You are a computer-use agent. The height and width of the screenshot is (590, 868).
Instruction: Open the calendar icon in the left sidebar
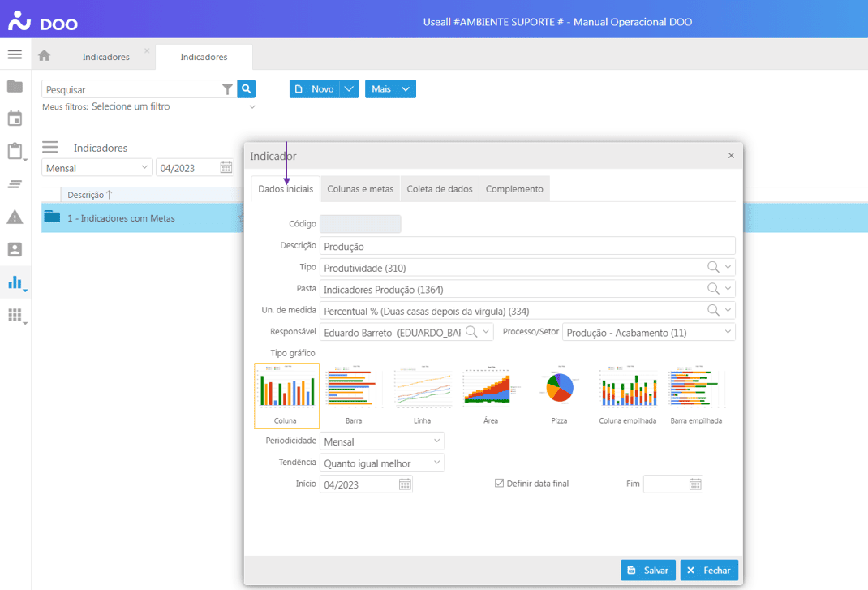(15, 119)
